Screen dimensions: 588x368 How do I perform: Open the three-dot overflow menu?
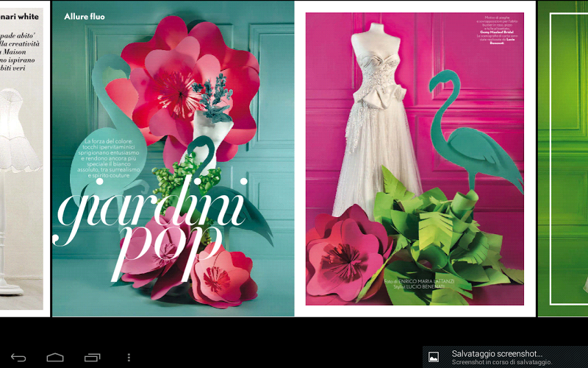tap(129, 357)
